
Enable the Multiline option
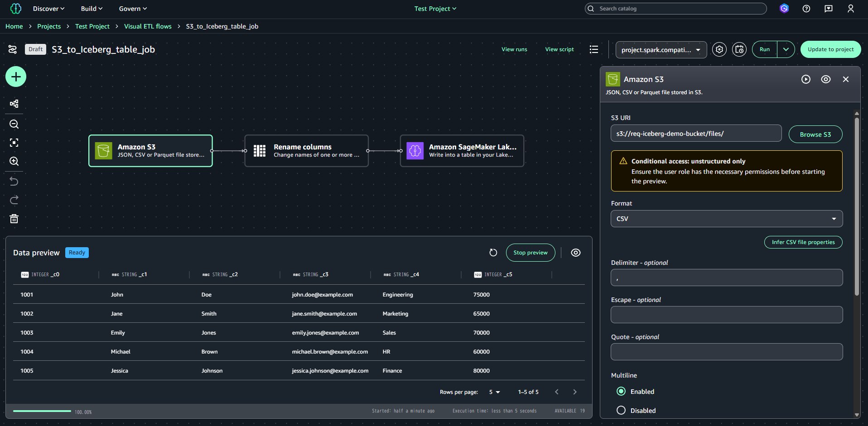pos(621,392)
